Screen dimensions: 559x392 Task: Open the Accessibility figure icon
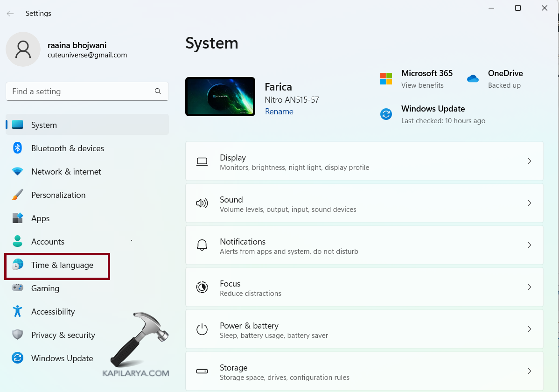(x=18, y=311)
